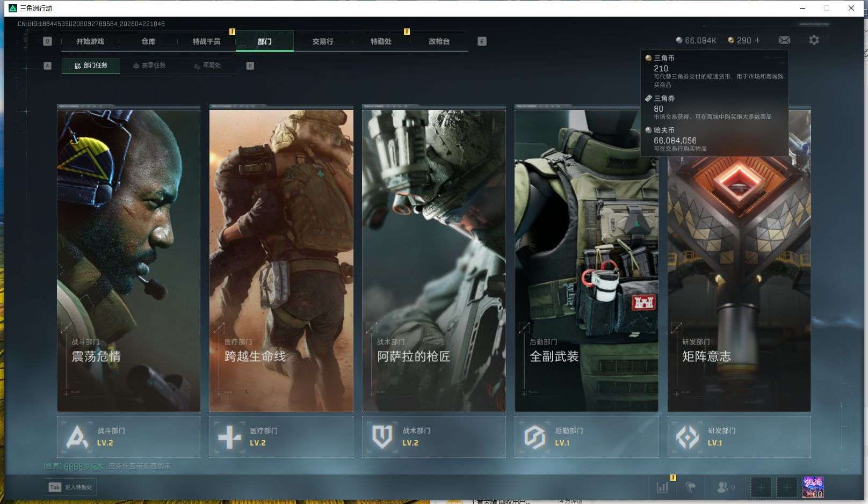Image resolution: width=868 pixels, height=504 pixels.
Task: Click the 战斗部门 emblem icon
Action: pyautogui.click(x=77, y=437)
